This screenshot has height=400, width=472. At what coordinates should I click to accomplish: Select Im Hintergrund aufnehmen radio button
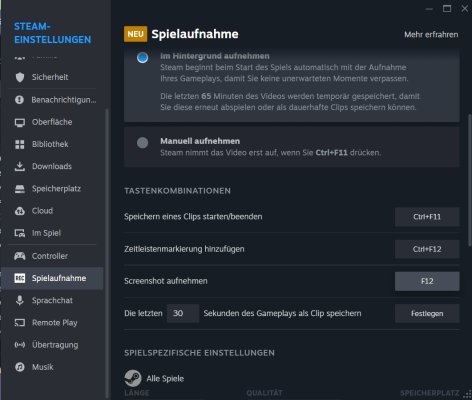point(143,58)
